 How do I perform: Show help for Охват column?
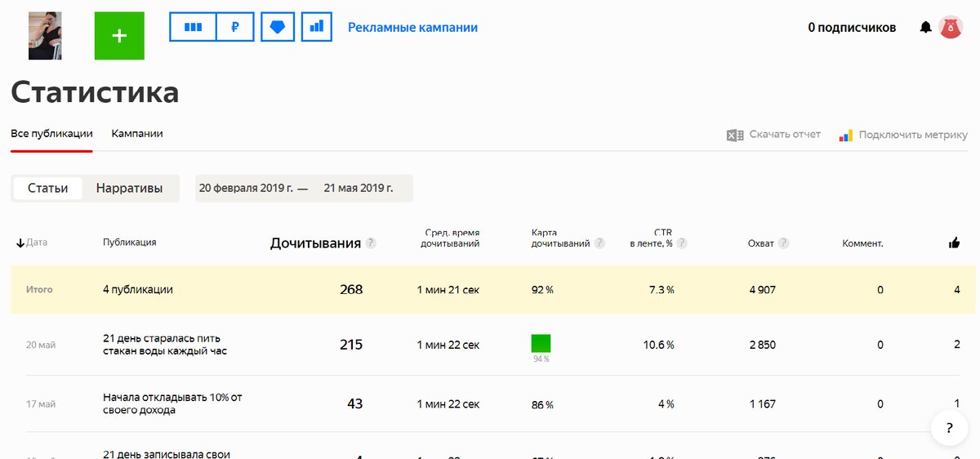click(784, 243)
